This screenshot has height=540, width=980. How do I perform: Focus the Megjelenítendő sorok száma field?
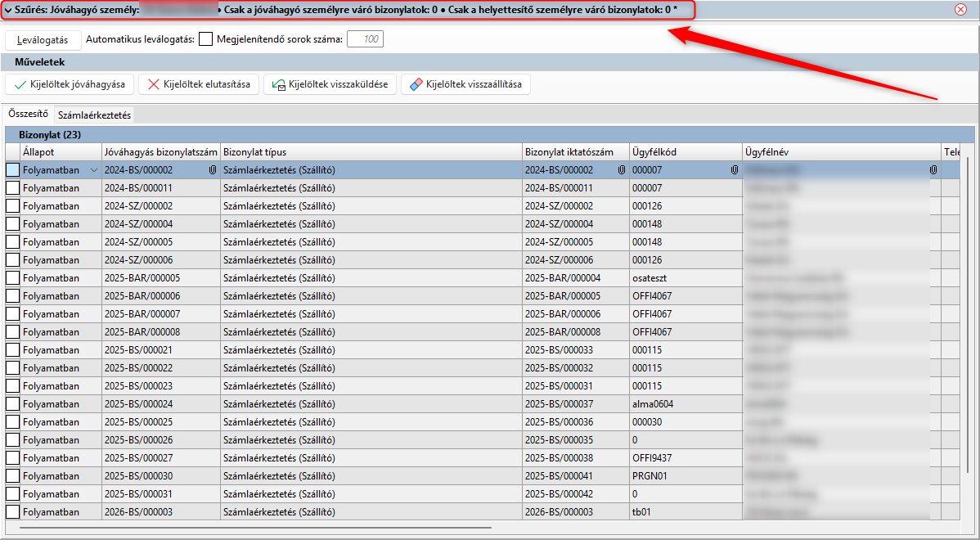(365, 39)
